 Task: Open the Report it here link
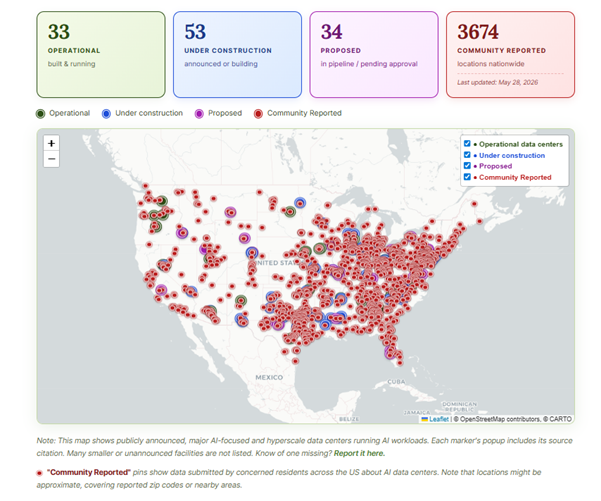(359, 453)
